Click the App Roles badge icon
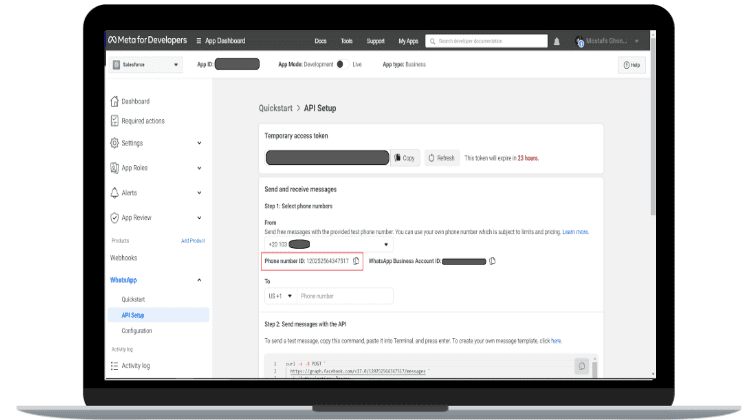750x420 pixels. [114, 168]
